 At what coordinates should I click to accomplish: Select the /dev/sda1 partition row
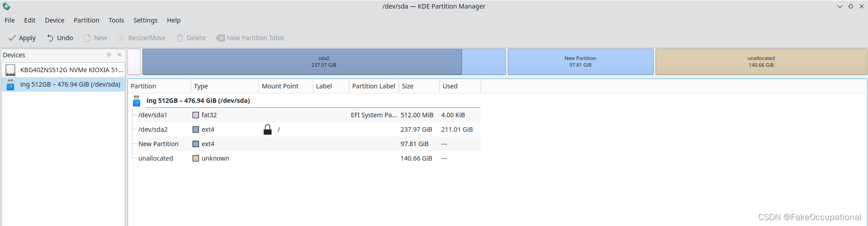tap(304, 115)
